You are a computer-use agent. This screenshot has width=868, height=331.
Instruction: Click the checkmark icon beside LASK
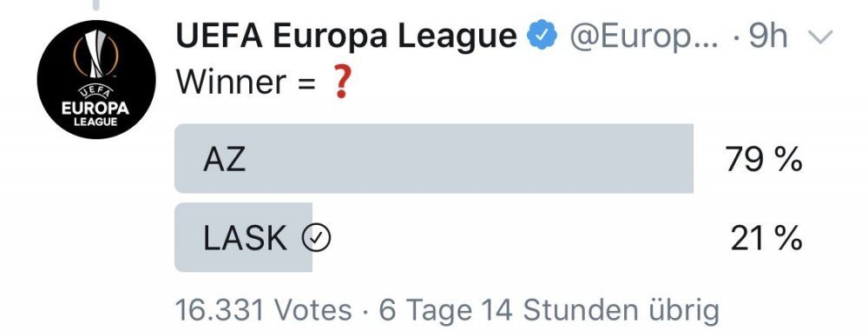(316, 238)
